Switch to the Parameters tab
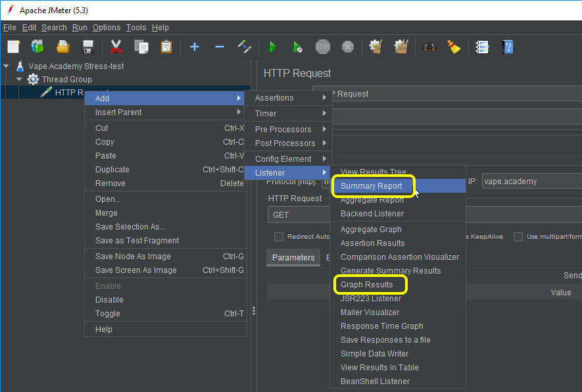Viewport: 582px width, 392px height. pyautogui.click(x=293, y=258)
